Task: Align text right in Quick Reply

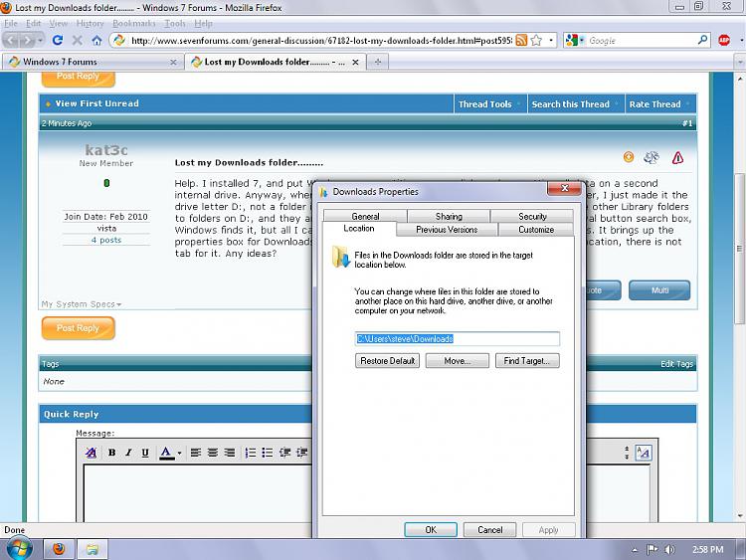Action: point(230,453)
